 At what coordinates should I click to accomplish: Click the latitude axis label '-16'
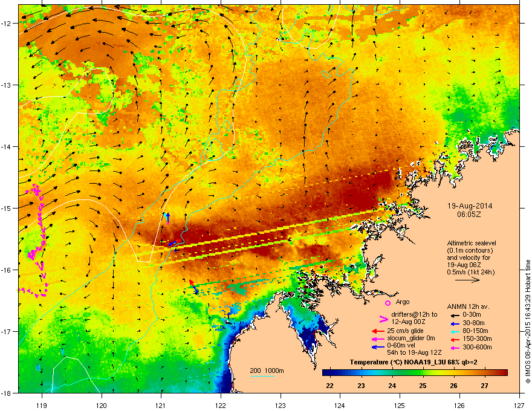tap(7, 270)
